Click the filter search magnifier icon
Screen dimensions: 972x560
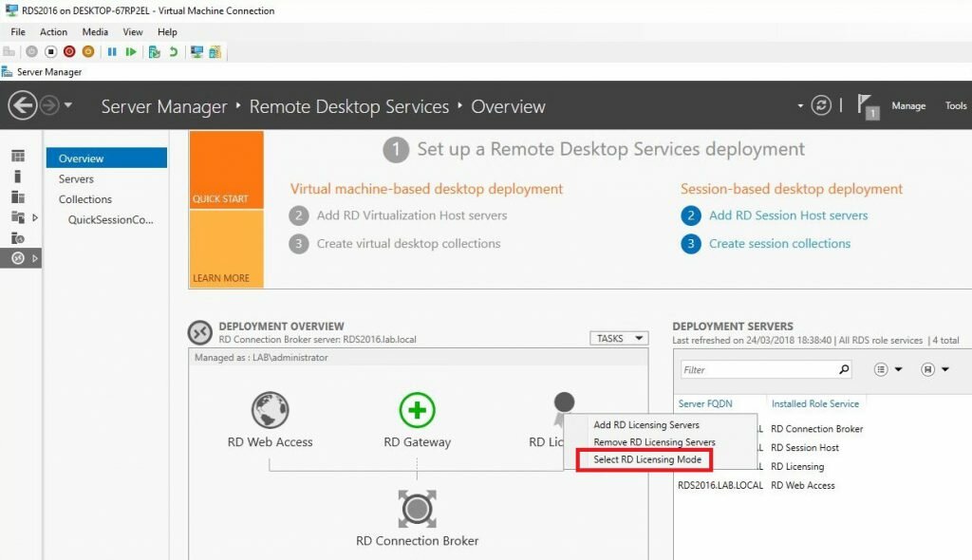point(844,369)
